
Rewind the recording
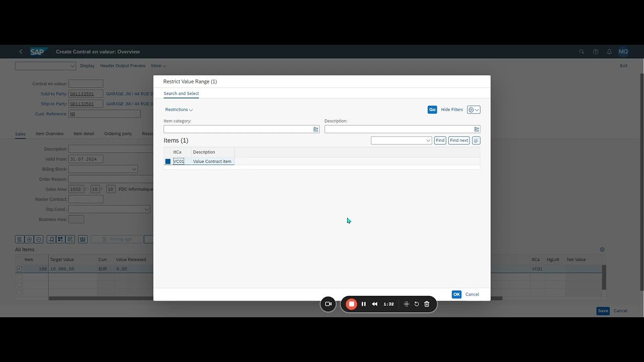375,304
